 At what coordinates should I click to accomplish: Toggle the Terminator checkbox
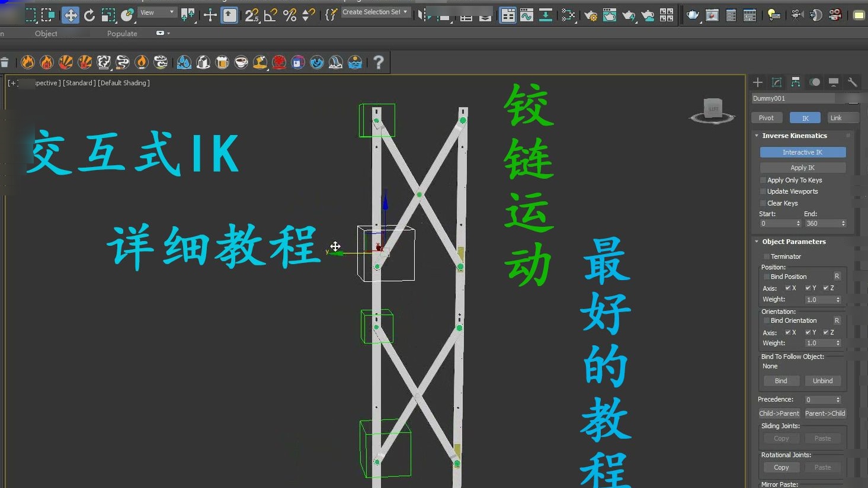[767, 256]
